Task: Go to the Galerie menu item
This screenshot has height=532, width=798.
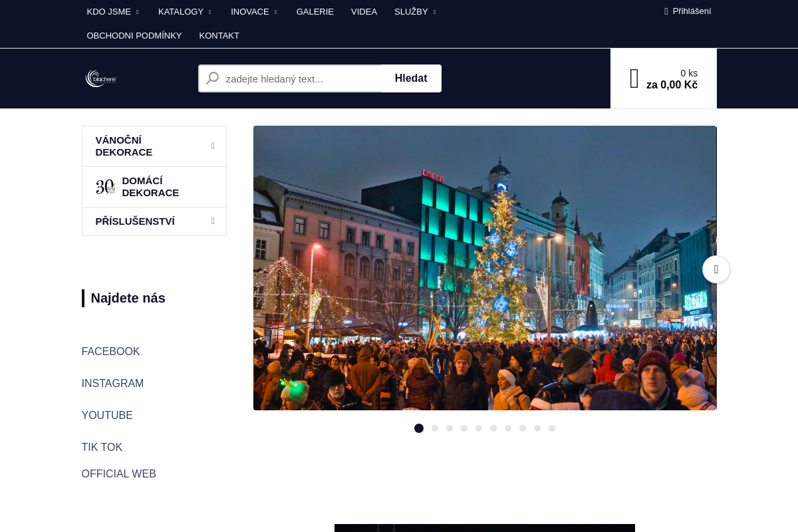Action: click(315, 12)
